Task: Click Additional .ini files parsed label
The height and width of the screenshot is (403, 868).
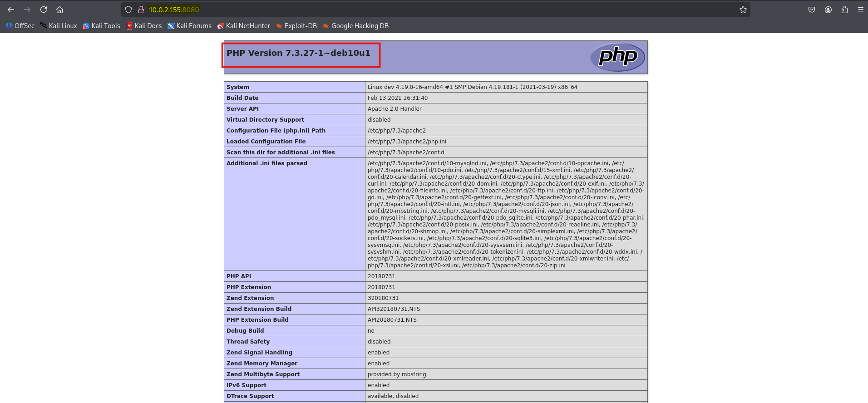Action: [267, 163]
